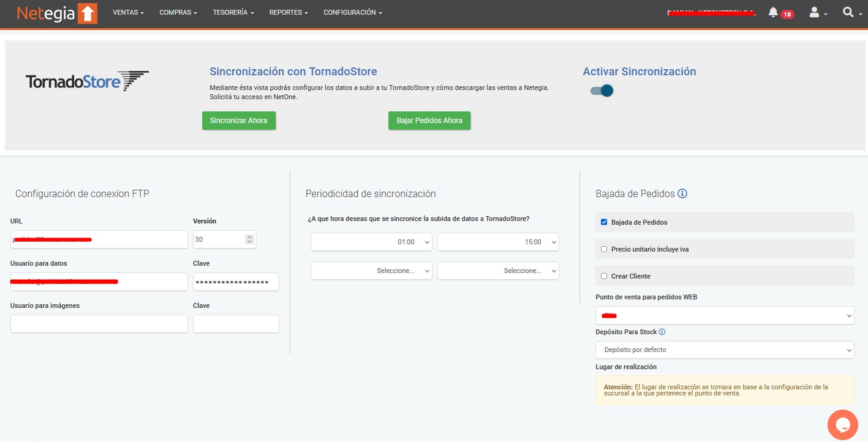Focus the Usuario para datos field
Image resolution: width=868 pixels, height=442 pixels.
[x=99, y=282]
